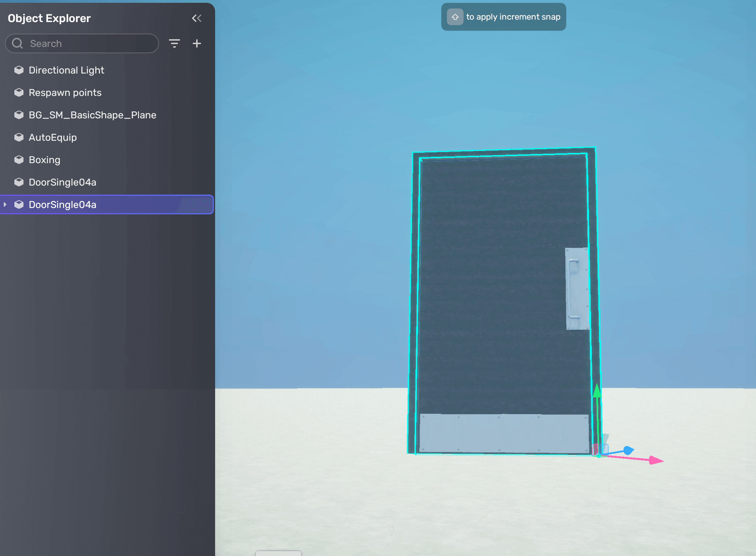The height and width of the screenshot is (556, 756).
Task: Open the filter options icon
Action: coord(174,43)
